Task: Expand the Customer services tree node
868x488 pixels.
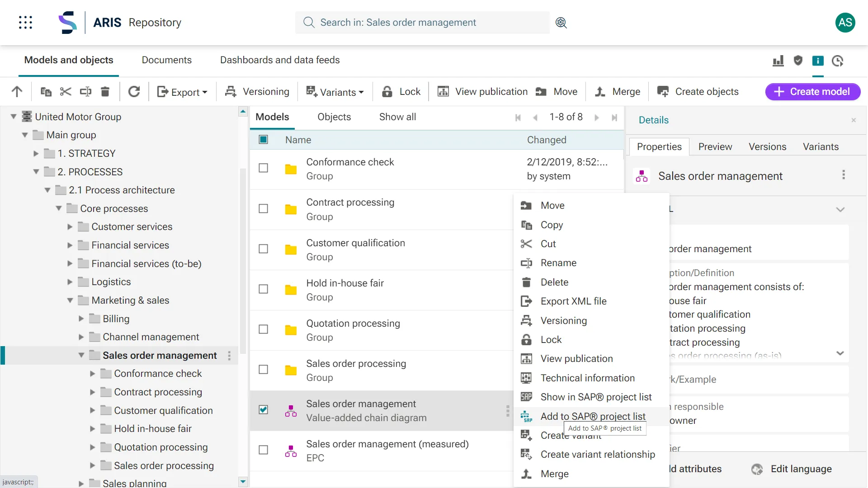Action: coord(70,227)
